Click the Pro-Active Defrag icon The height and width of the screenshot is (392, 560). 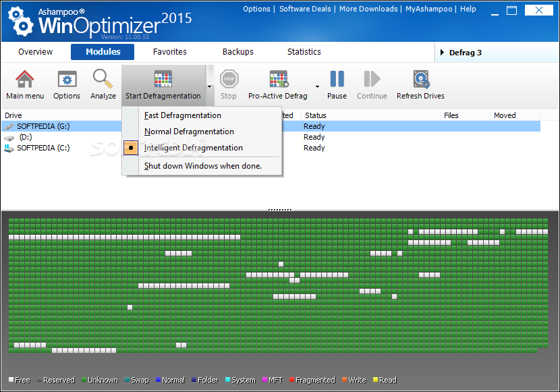pyautogui.click(x=279, y=79)
